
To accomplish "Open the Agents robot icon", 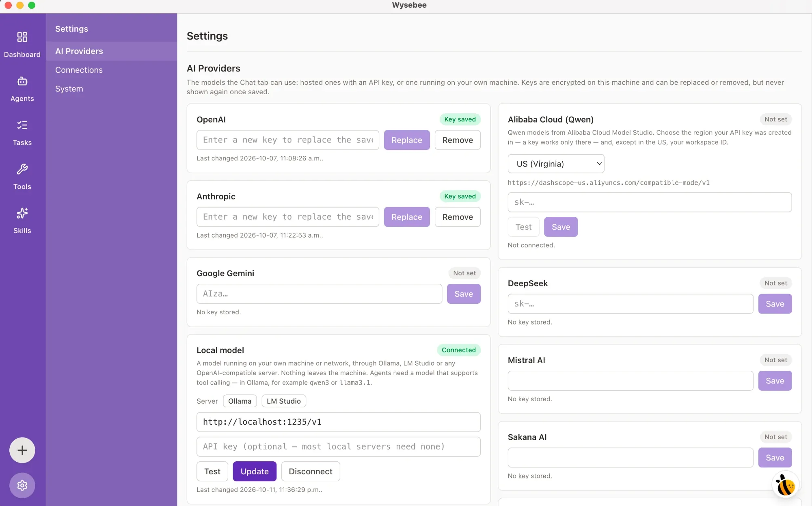I will pyautogui.click(x=22, y=81).
